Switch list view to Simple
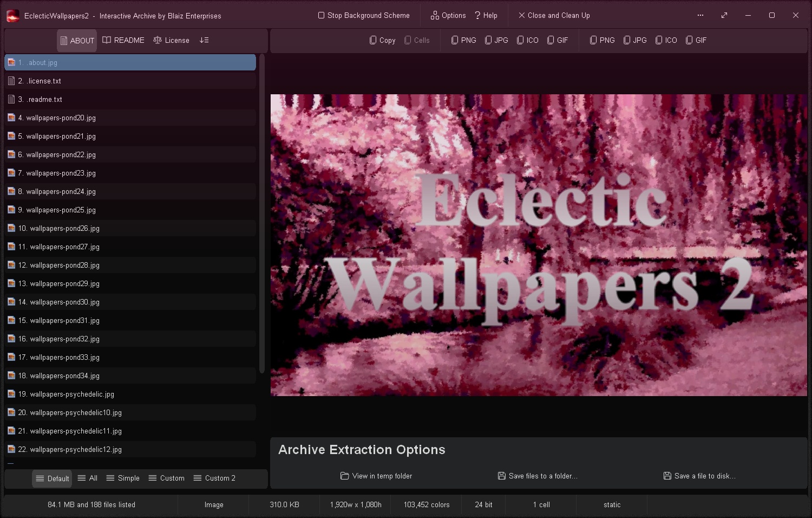Viewport: 812px width, 518px height. [123, 478]
